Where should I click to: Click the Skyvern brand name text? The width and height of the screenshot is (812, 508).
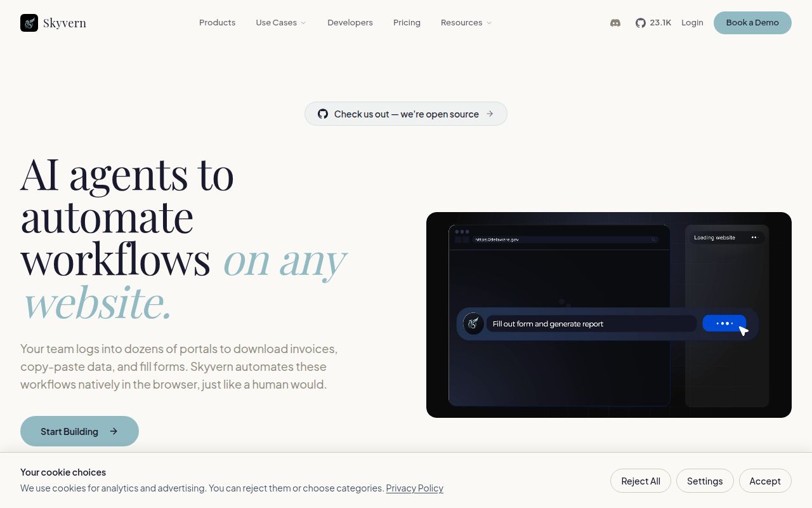65,23
